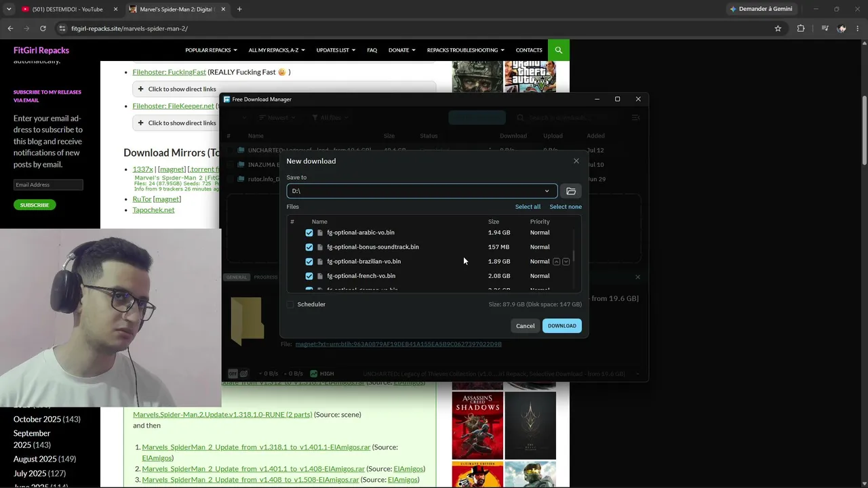Viewport: 868px width, 488px height.
Task: Click the file icon of fg-optional-french-vo.bin
Action: pyautogui.click(x=320, y=276)
